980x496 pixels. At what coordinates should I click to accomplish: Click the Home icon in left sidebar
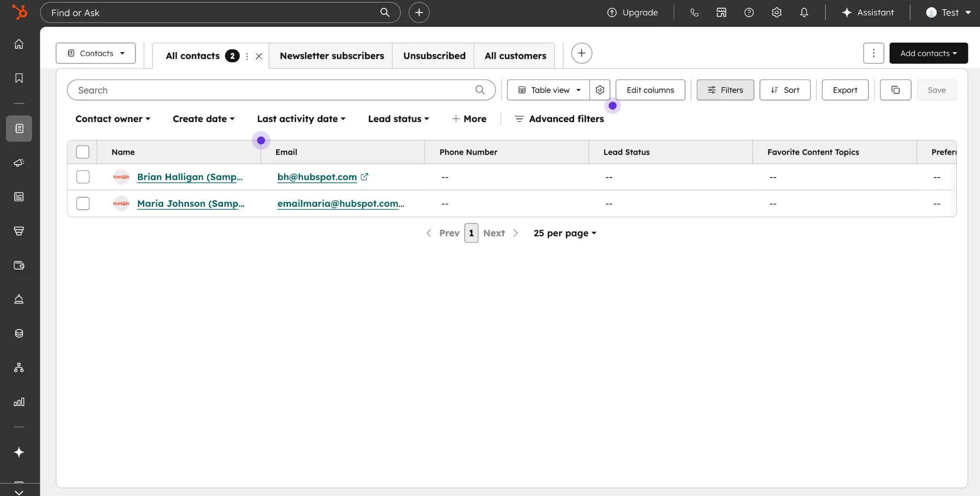(x=19, y=44)
